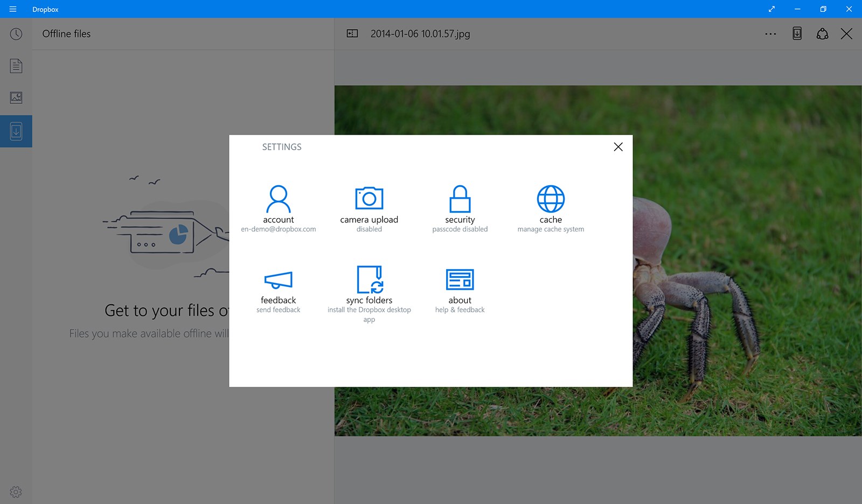Go to Recents in the sidebar

click(x=16, y=34)
